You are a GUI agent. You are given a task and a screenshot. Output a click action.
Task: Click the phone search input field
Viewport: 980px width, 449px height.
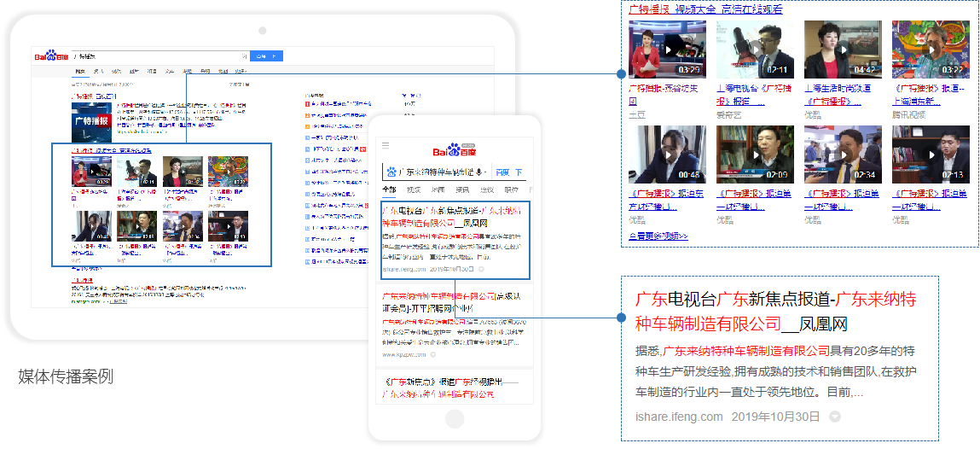click(x=438, y=172)
